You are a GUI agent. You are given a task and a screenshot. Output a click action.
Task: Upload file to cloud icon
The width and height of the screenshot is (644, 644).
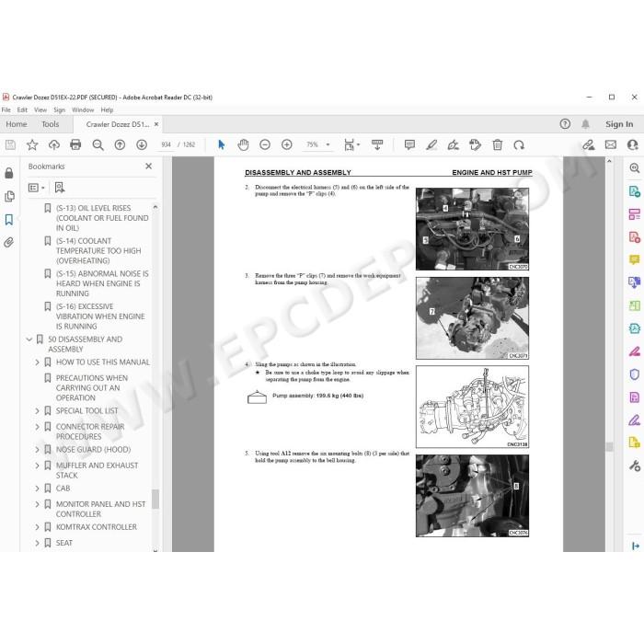pos(53,144)
